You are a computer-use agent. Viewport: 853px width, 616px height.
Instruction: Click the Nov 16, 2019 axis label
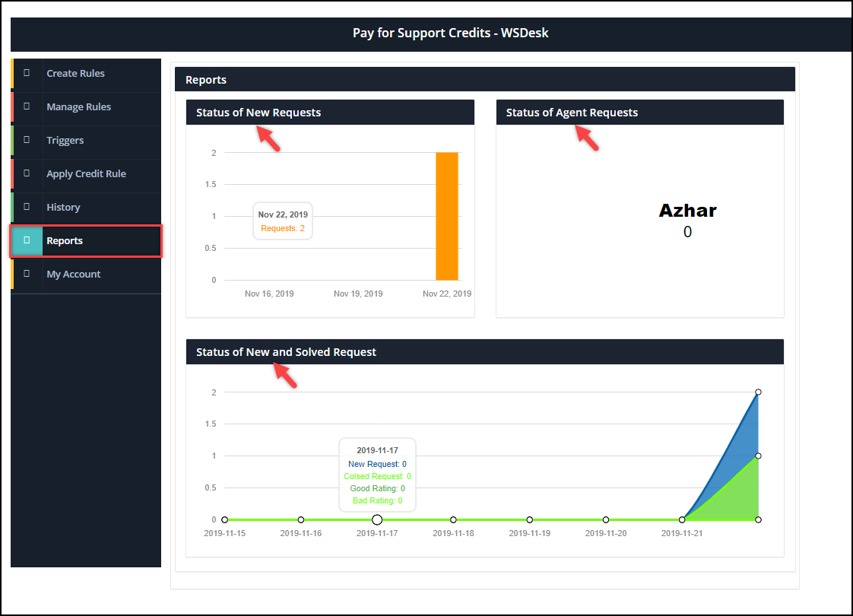(x=269, y=294)
